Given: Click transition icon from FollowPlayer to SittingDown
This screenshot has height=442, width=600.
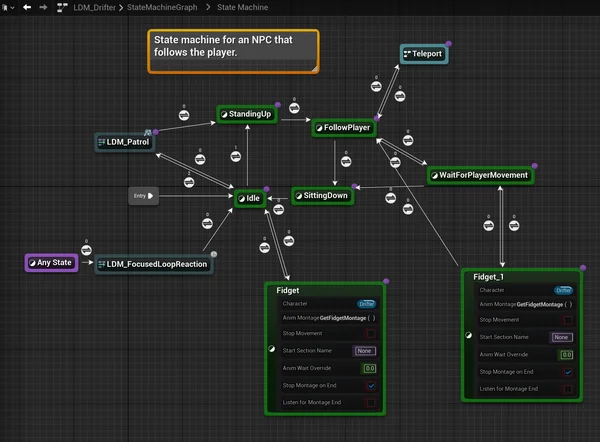Looking at the screenshot, I should point(346,161).
